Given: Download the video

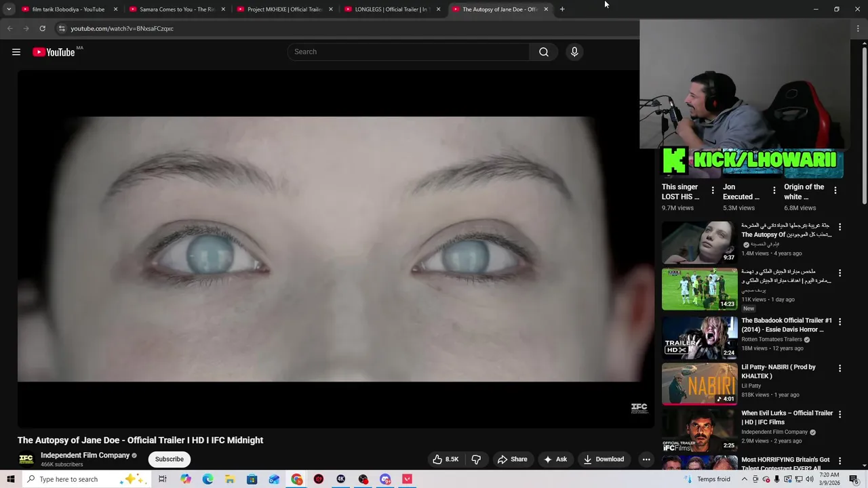Looking at the screenshot, I should point(604,459).
